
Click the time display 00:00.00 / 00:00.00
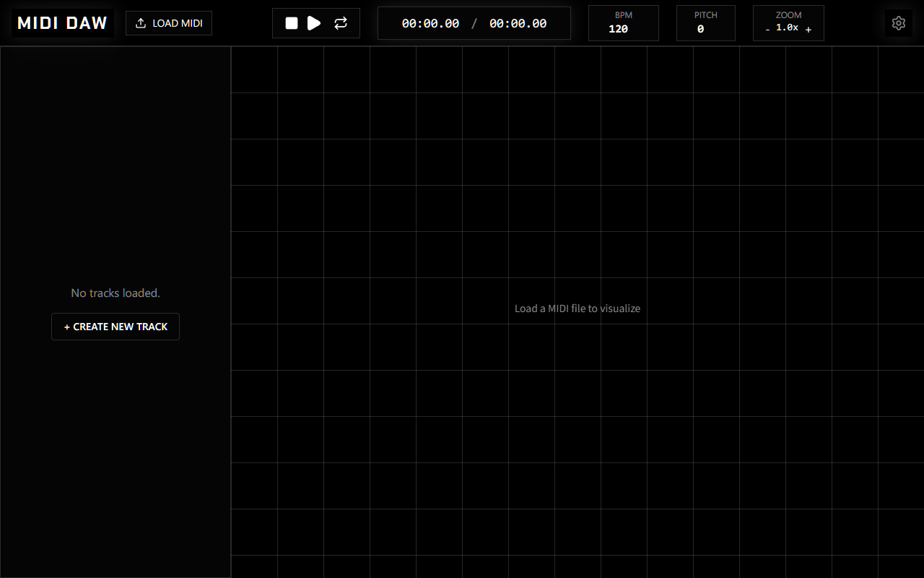[474, 23]
